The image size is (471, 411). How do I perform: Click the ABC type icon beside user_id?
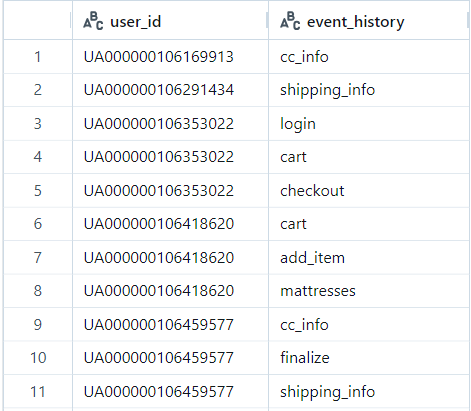pyautogui.click(x=93, y=21)
